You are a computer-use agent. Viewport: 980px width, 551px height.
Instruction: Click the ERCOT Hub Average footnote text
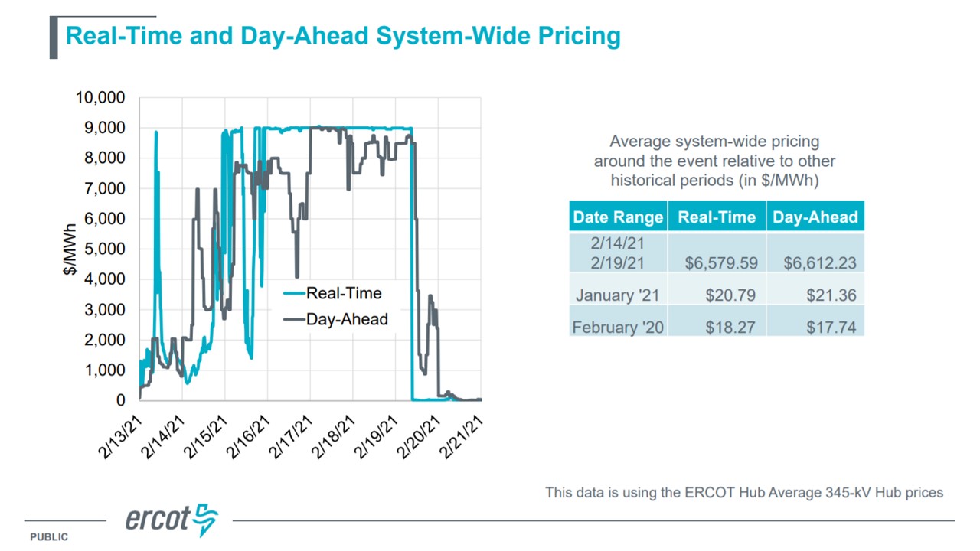point(744,492)
